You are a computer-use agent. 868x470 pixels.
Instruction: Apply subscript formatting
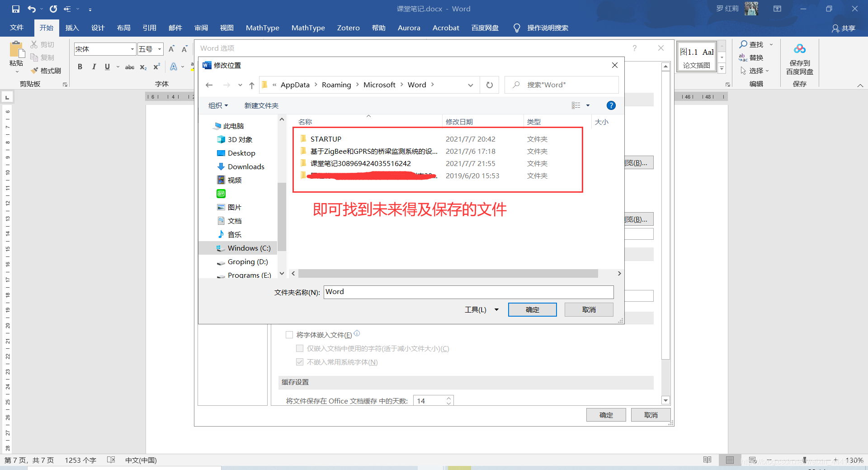pyautogui.click(x=143, y=67)
